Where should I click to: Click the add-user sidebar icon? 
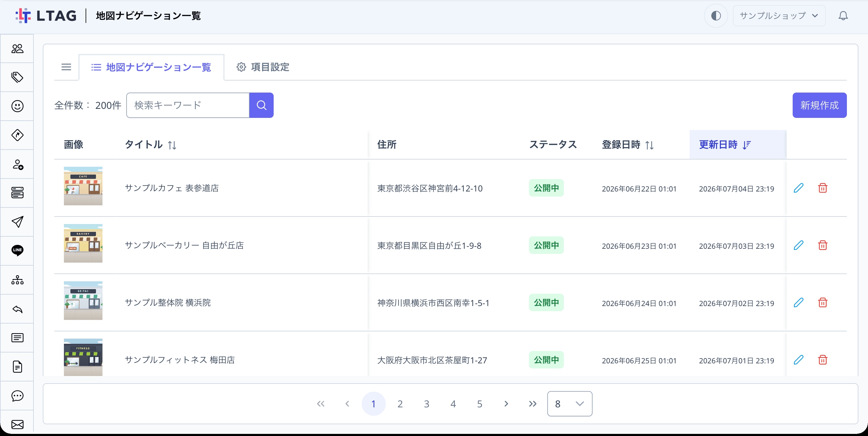pos(17,164)
